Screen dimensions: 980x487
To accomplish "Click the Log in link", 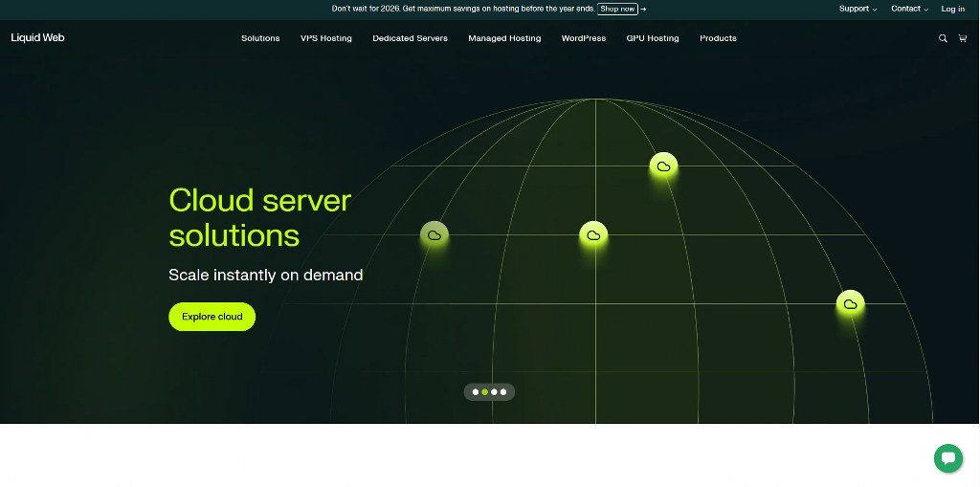I will click(953, 9).
